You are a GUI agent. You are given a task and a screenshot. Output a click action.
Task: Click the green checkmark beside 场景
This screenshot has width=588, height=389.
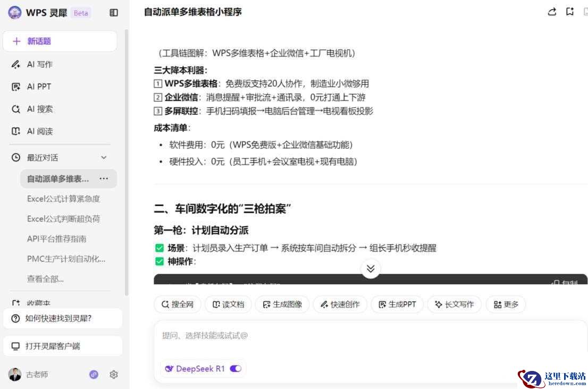(x=159, y=248)
